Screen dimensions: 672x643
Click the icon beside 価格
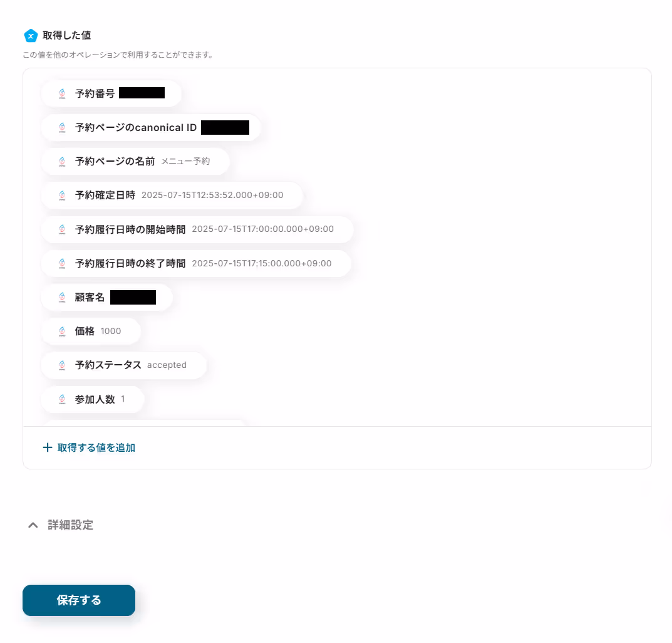62,331
